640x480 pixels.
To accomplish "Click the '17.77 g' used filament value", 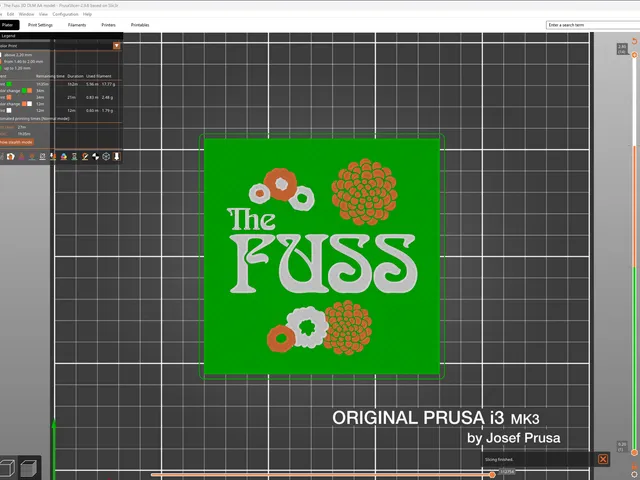I will tap(108, 84).
